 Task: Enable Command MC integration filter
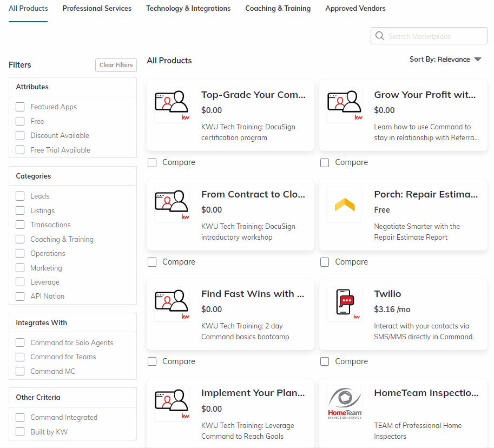click(x=20, y=371)
